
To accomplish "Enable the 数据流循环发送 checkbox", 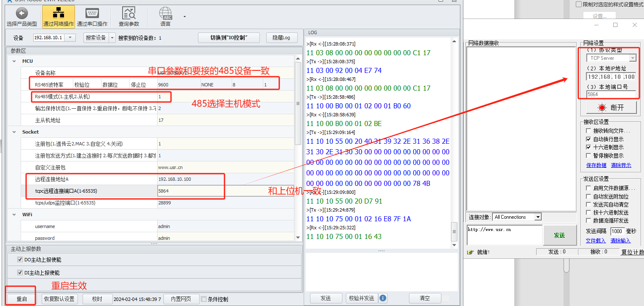I will [589, 220].
